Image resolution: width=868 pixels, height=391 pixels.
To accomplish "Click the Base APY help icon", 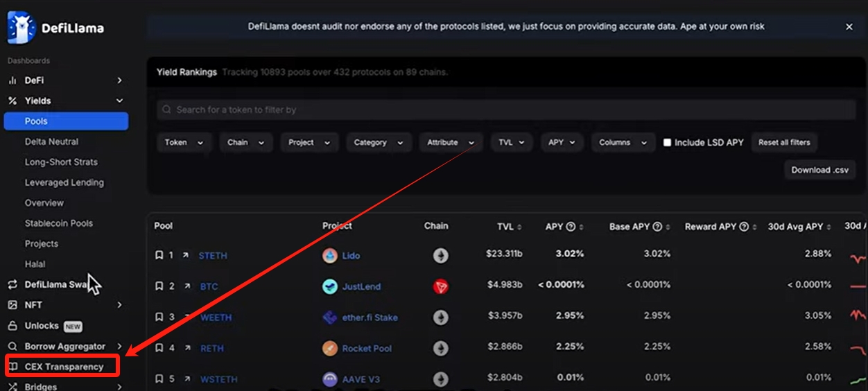I will 657,227.
